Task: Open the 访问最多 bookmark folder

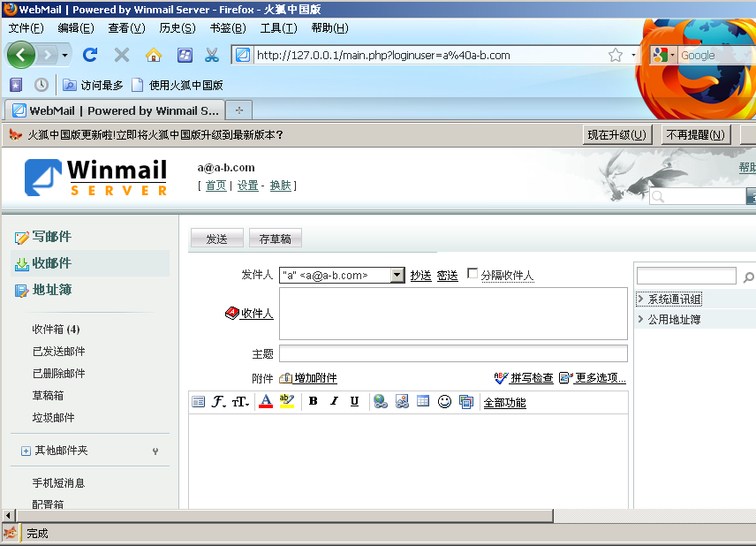Action: 93,86
